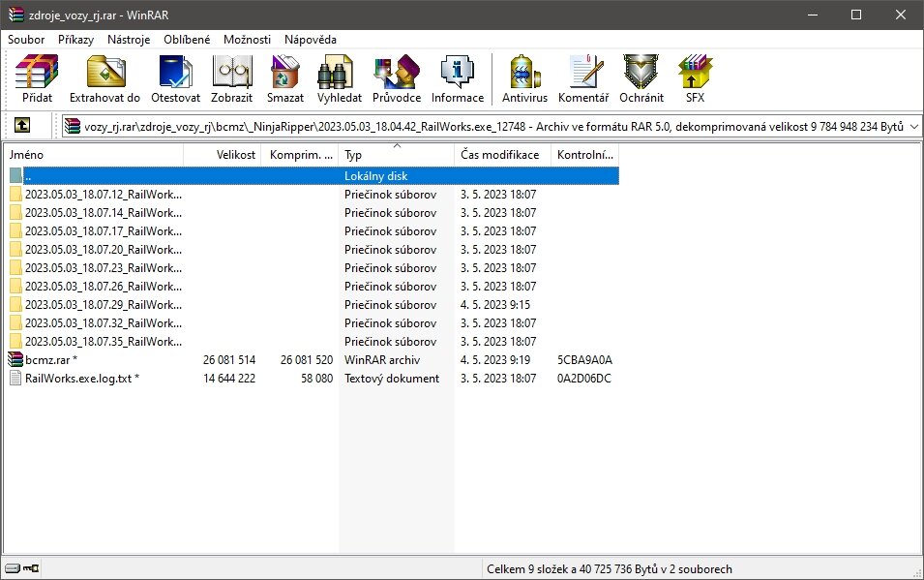The image size is (924, 580).
Task: Click date 4. 5. 2023 9:15
Action: point(495,304)
